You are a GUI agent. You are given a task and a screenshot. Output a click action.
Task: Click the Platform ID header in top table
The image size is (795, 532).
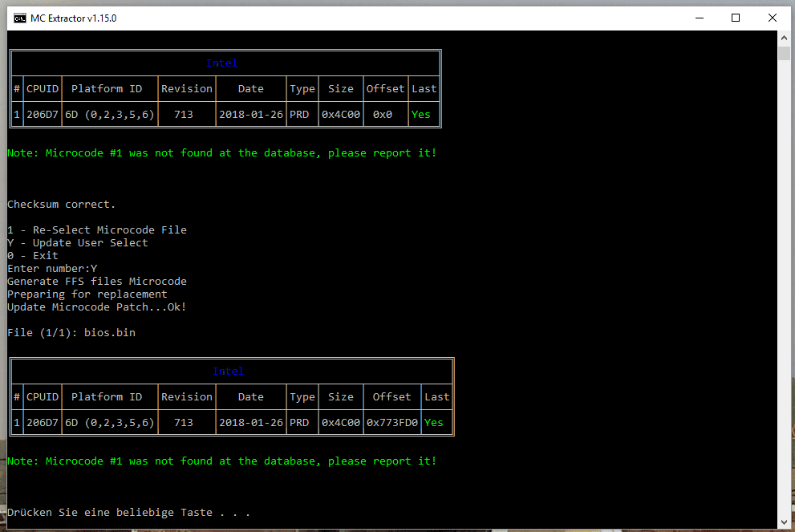107,89
